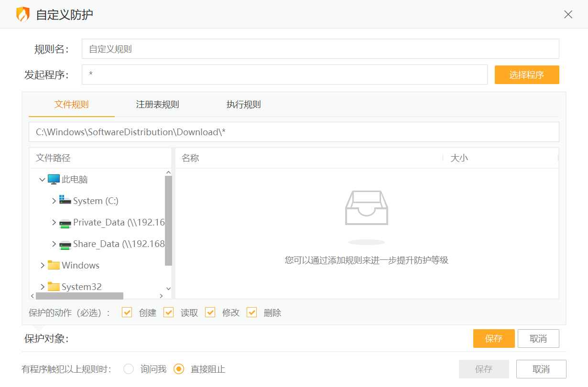
Task: Expand the Private_Data drive node
Action: [x=54, y=223]
